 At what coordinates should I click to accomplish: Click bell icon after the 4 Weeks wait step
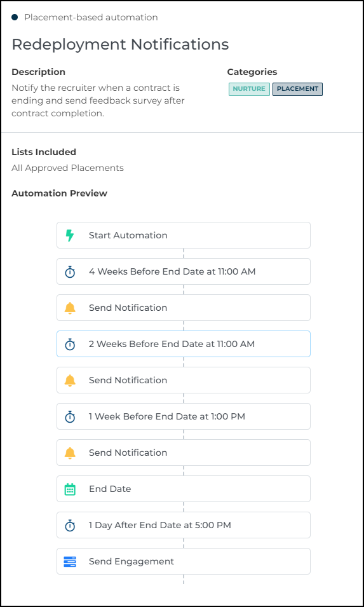click(70, 308)
